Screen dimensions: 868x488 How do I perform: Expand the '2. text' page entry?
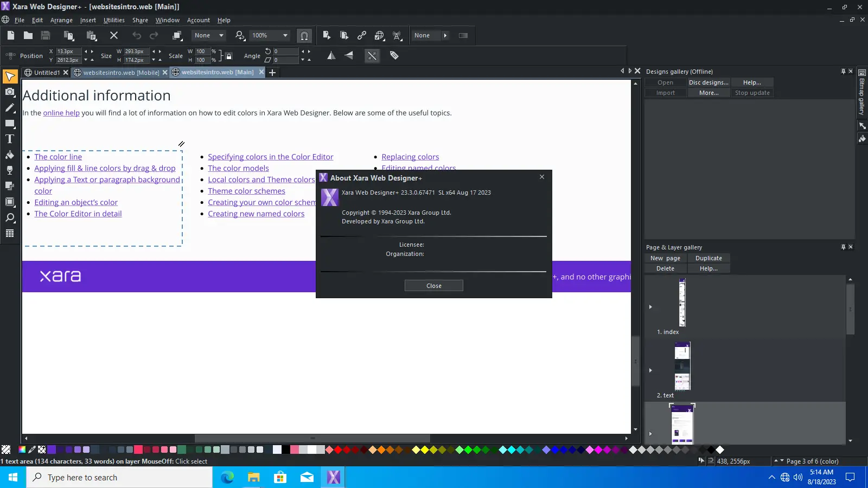click(x=650, y=370)
